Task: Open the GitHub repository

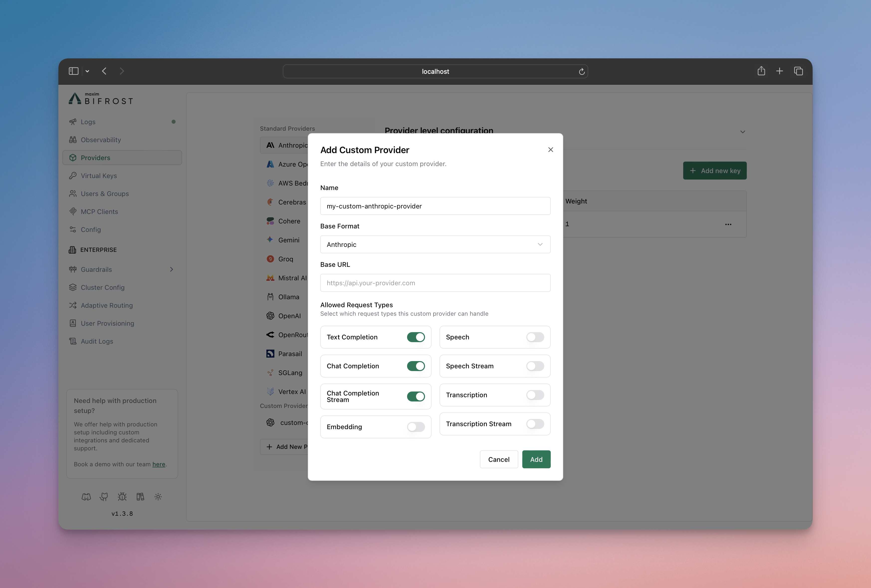Action: tap(104, 496)
